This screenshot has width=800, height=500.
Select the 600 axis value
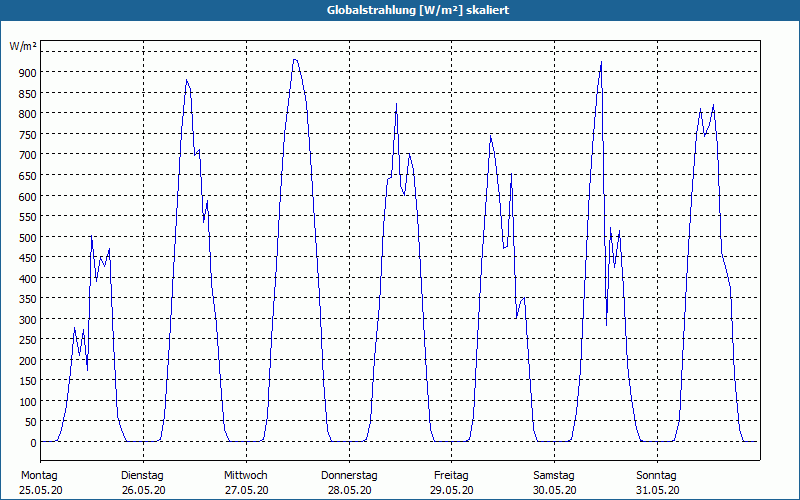(27, 196)
